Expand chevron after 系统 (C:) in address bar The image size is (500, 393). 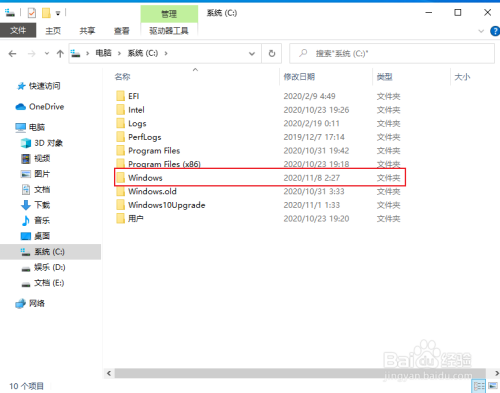click(x=166, y=53)
